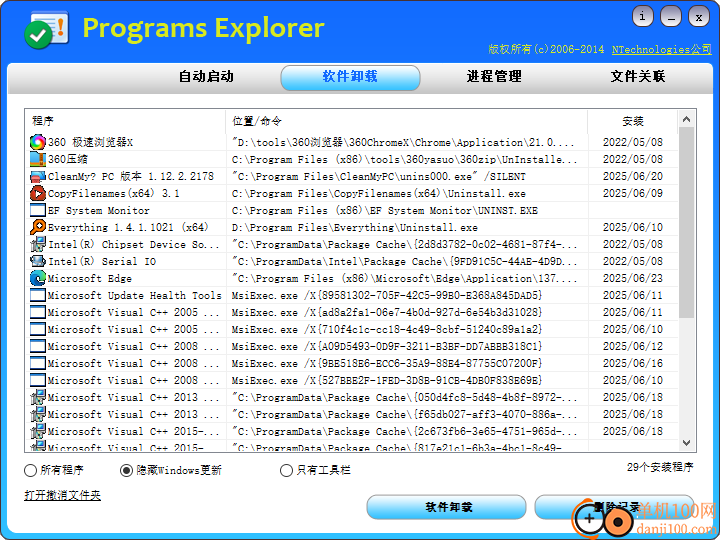Click the Everything 1.4.1.1021 search icon

point(38,227)
